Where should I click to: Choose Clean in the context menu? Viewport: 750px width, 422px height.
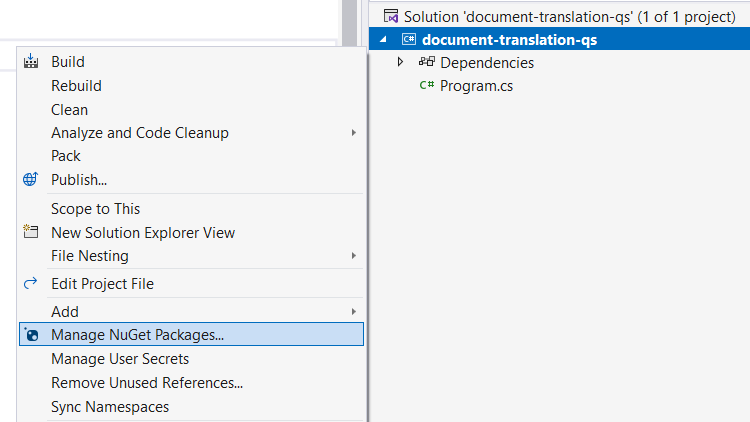click(69, 110)
